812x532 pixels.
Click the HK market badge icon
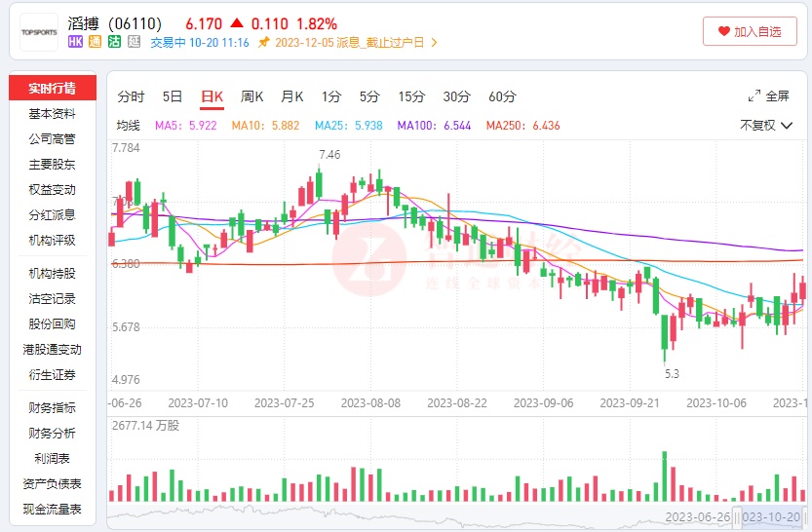point(76,42)
